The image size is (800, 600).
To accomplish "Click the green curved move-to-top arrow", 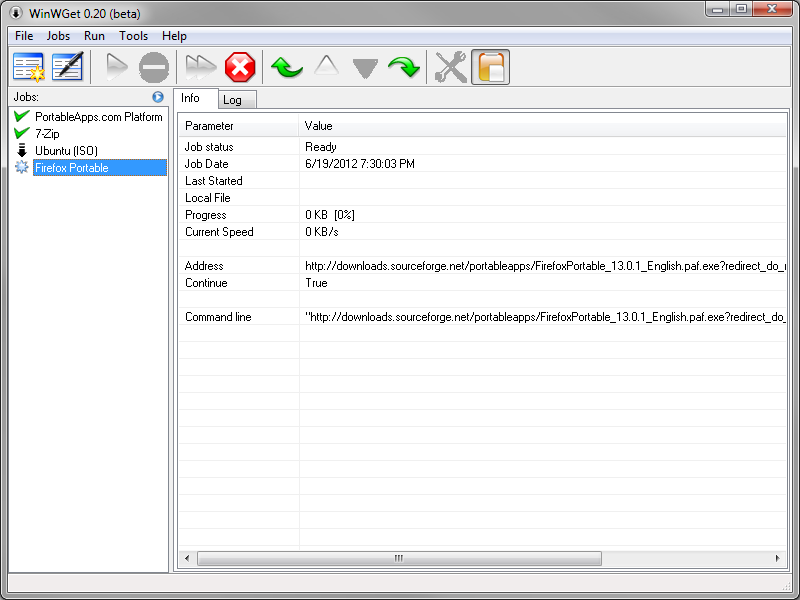I will pyautogui.click(x=287, y=67).
